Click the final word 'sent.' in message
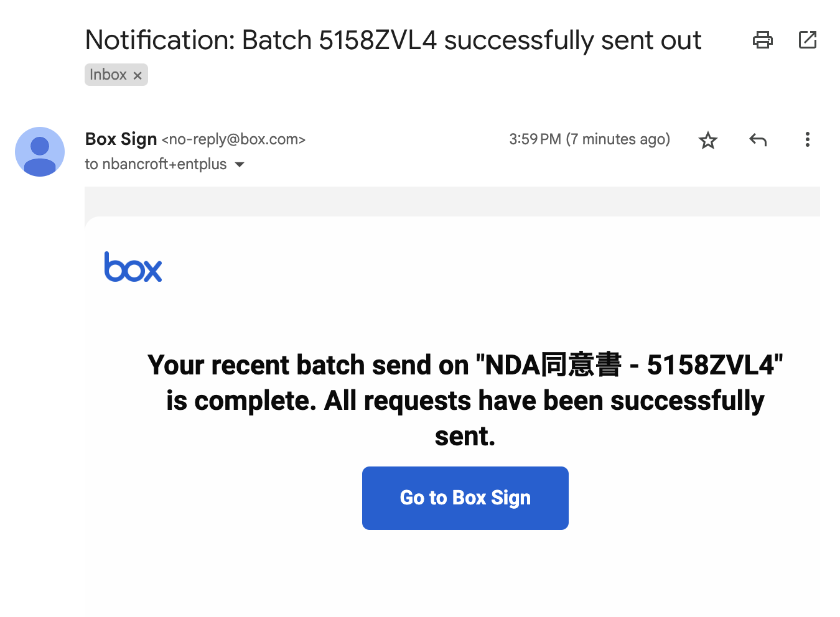The width and height of the screenshot is (840, 617). point(465,437)
